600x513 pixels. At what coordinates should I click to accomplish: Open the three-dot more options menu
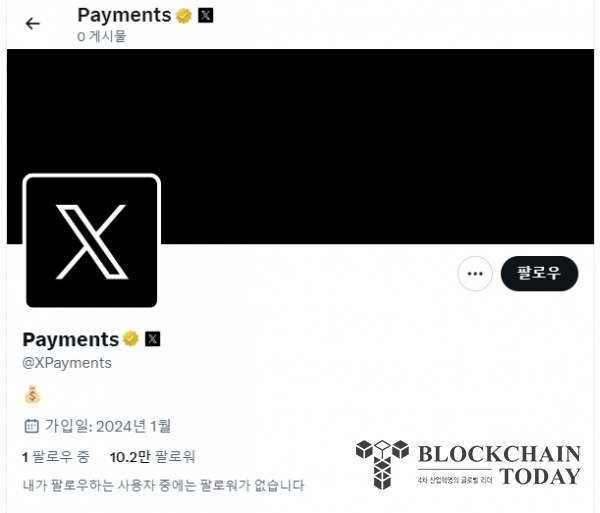pyautogui.click(x=475, y=274)
